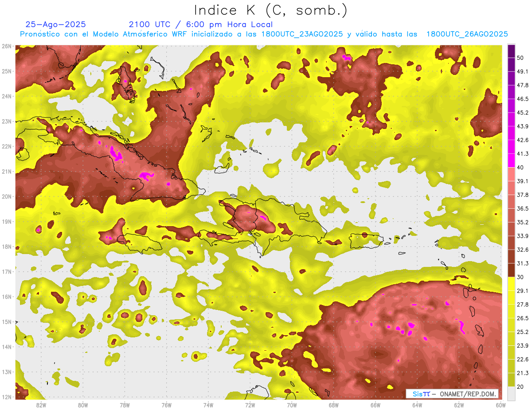Click the color scale value "35.2"
The width and height of the screenshot is (532, 411).
tap(523, 222)
